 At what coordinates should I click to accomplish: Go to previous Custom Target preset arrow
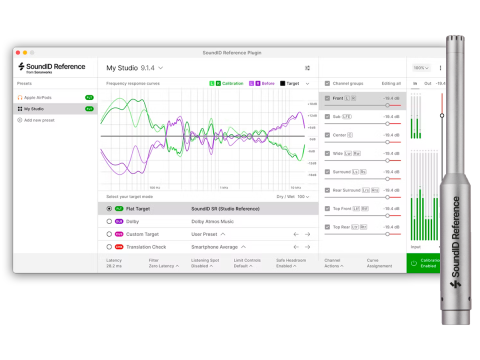(x=296, y=234)
